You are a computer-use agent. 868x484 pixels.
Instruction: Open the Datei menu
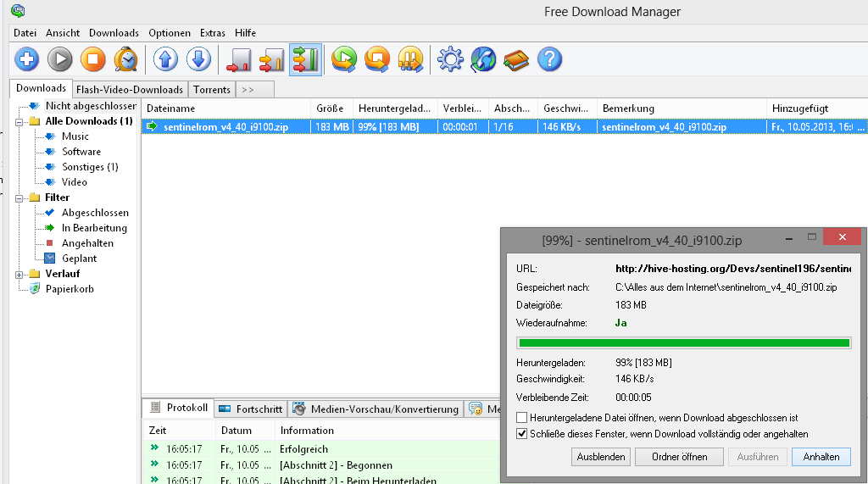[25, 33]
